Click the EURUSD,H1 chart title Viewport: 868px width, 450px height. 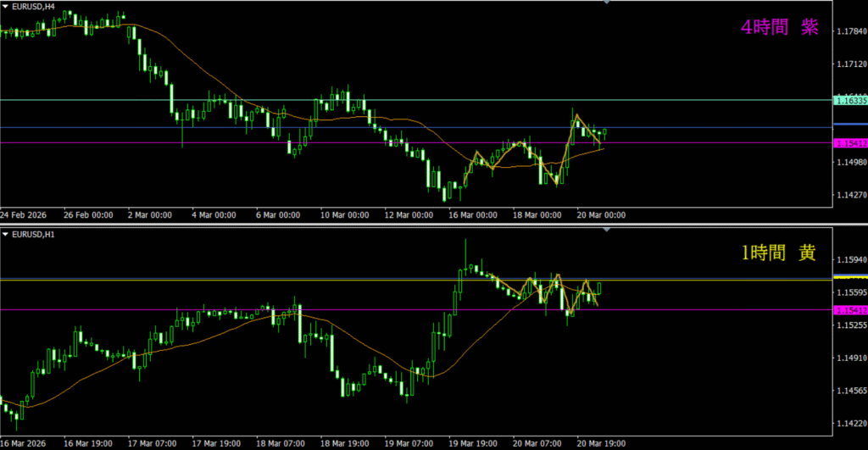32,233
